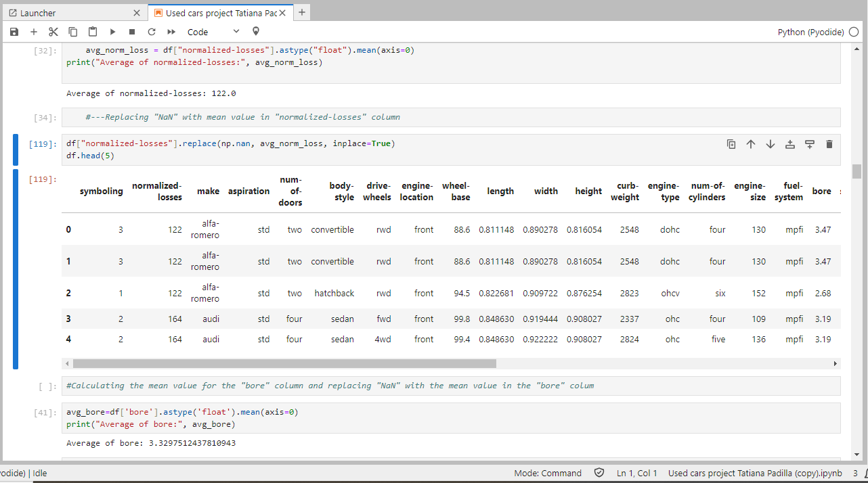The image size is (868, 483).
Task: Click the engine-location column header
Action: (x=417, y=191)
